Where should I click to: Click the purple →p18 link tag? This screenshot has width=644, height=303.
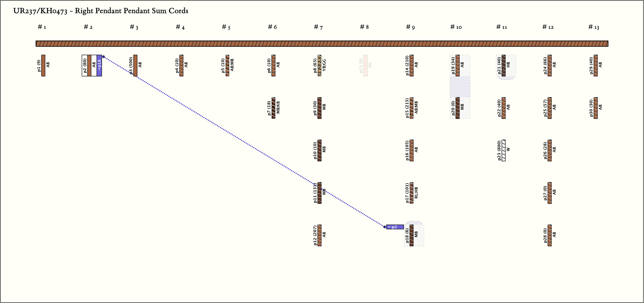click(99, 65)
